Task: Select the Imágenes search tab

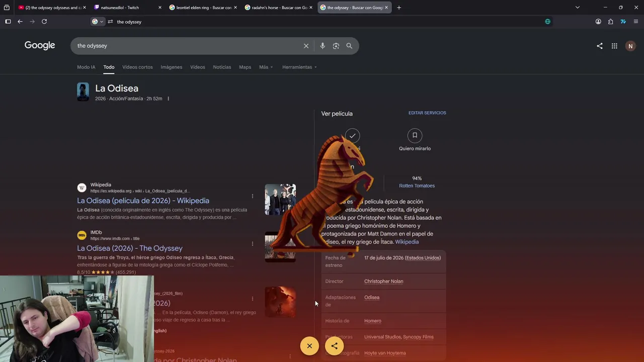Action: click(172, 67)
